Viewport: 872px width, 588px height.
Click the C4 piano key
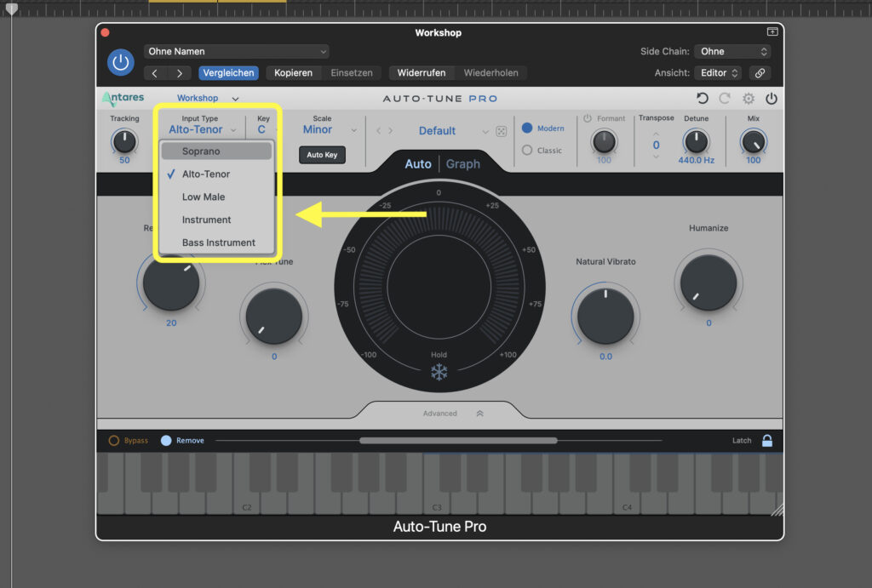tap(627, 503)
